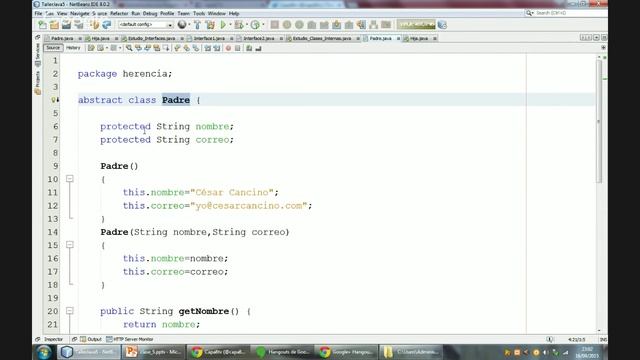Collapse the Padre() constructor fold at line 10
Viewport: 640px width, 360px height.
70,179
